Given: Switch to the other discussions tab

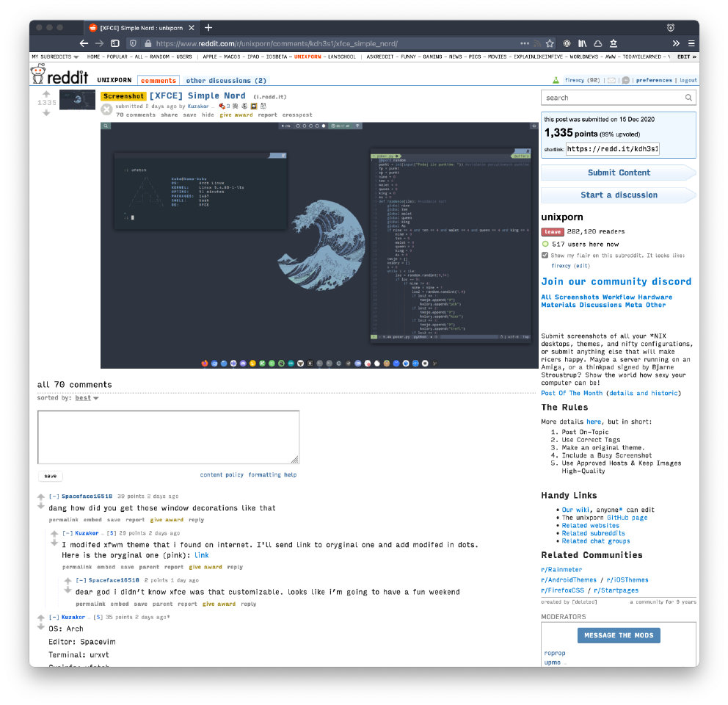Looking at the screenshot, I should point(226,81).
